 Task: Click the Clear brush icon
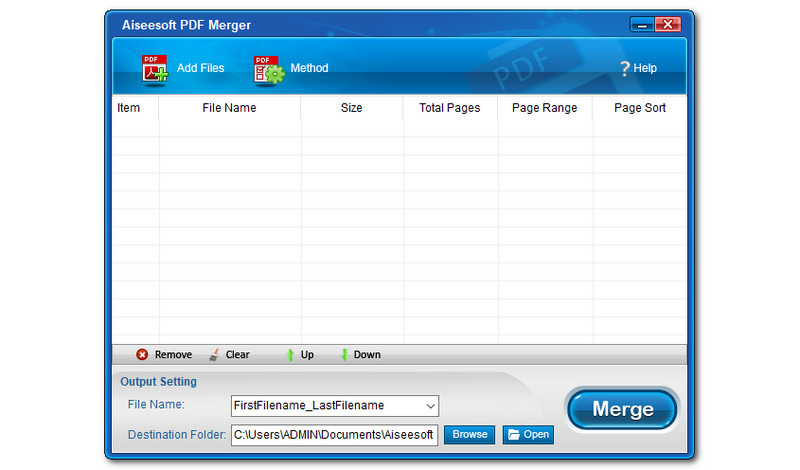tap(214, 354)
